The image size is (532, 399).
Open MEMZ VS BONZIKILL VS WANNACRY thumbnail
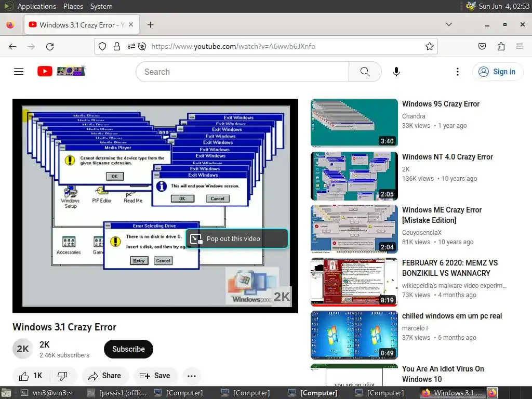[x=354, y=282]
